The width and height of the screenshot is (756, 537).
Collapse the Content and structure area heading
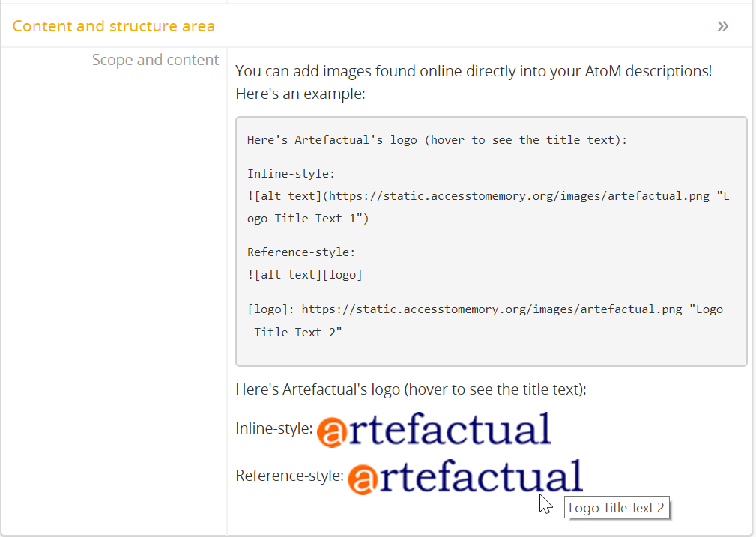[114, 26]
